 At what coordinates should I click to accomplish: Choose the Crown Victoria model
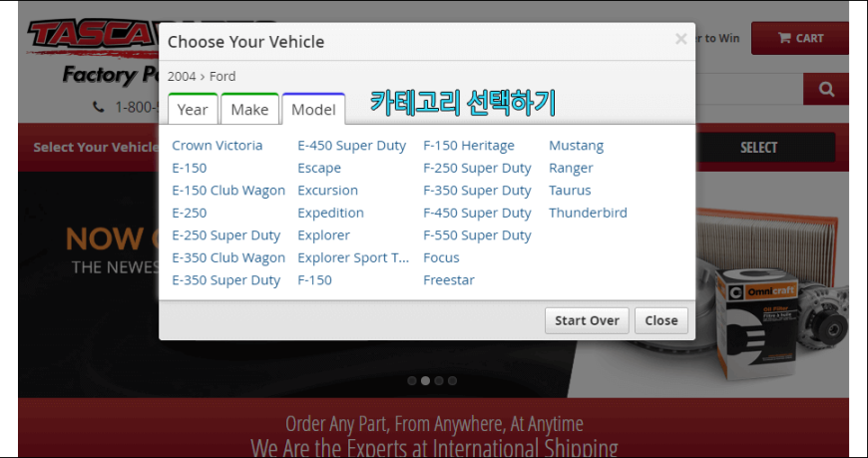pyautogui.click(x=217, y=146)
